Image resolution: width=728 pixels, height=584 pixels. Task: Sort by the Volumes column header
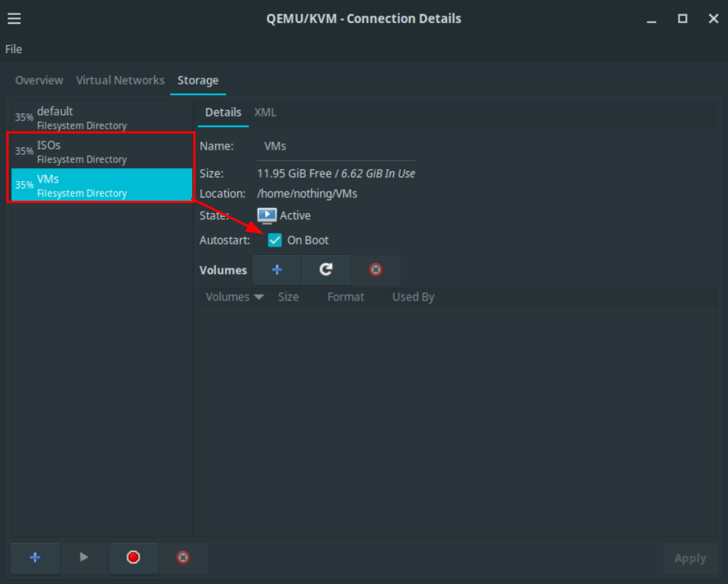click(235, 297)
